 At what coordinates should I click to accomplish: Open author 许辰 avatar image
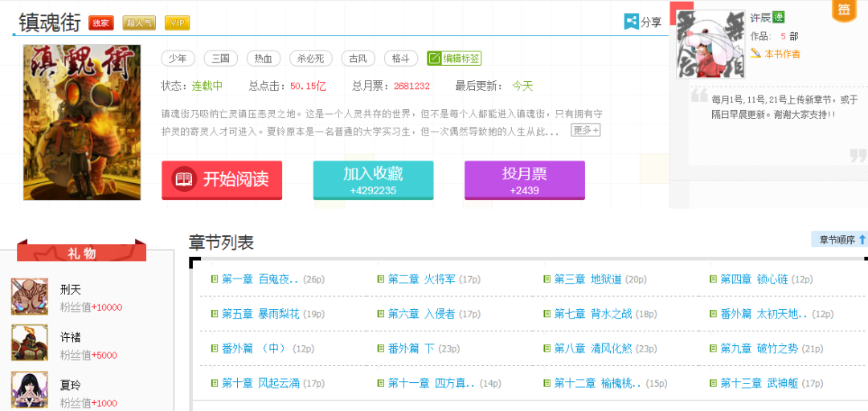pos(710,43)
